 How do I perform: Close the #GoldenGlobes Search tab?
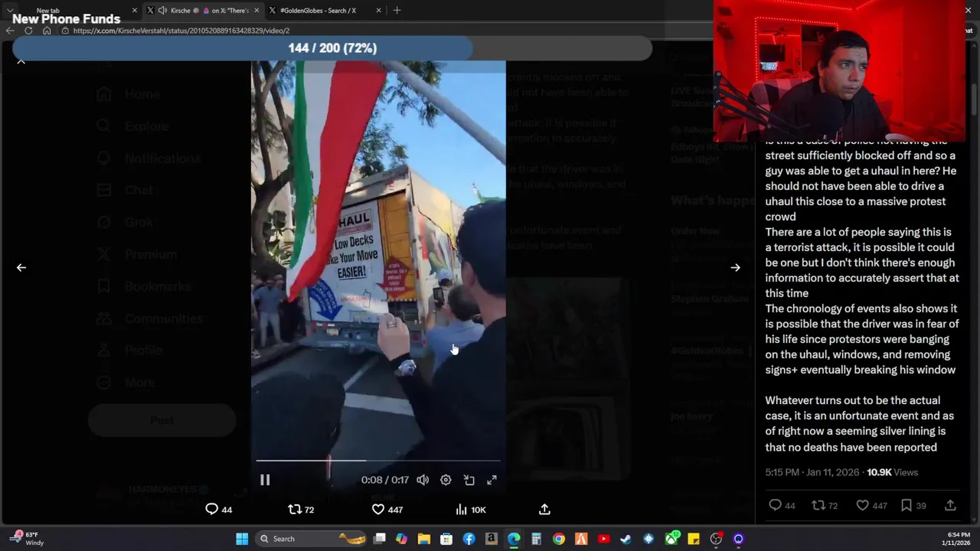click(x=378, y=10)
